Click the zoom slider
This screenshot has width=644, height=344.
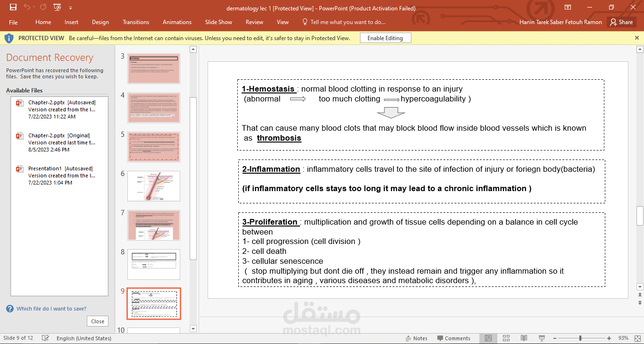580,338
